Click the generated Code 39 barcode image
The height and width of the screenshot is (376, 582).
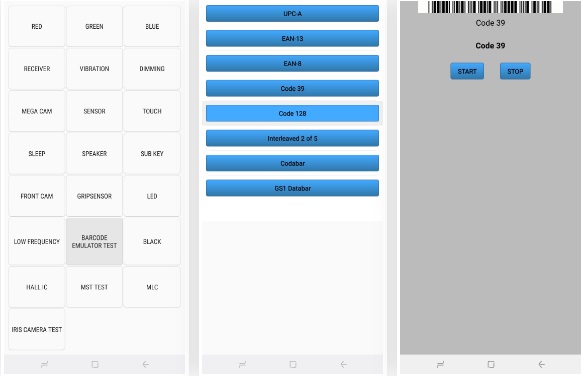click(490, 7)
